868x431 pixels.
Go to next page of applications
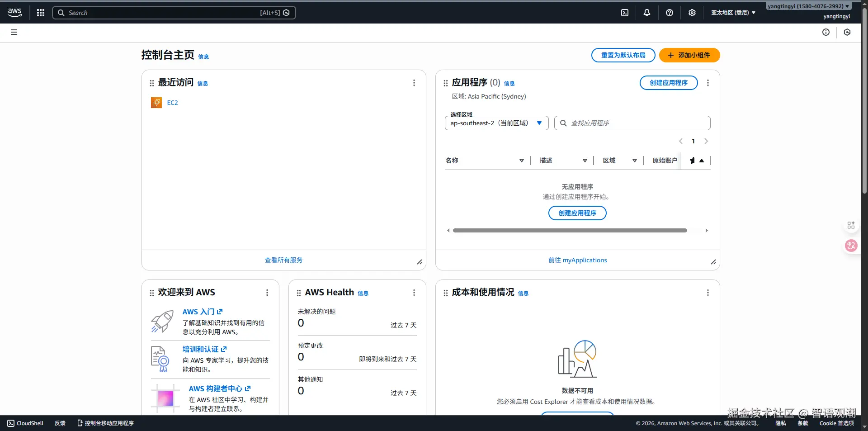pyautogui.click(x=706, y=141)
